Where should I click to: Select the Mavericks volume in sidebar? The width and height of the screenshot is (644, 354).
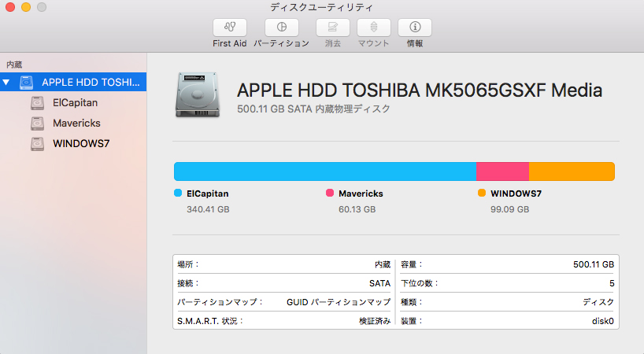click(x=76, y=123)
